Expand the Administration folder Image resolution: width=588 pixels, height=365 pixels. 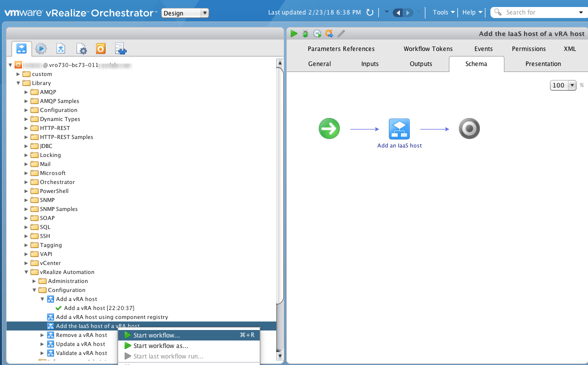point(34,281)
